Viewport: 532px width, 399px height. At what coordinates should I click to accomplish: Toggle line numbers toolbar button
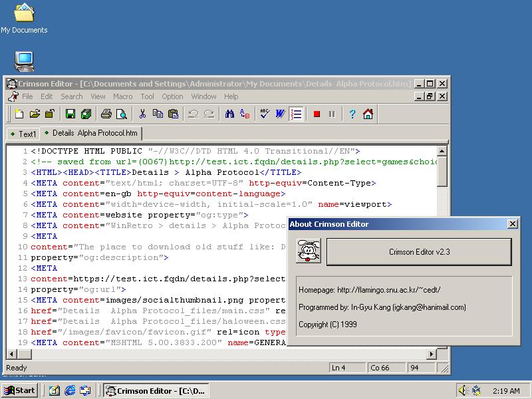(x=297, y=114)
